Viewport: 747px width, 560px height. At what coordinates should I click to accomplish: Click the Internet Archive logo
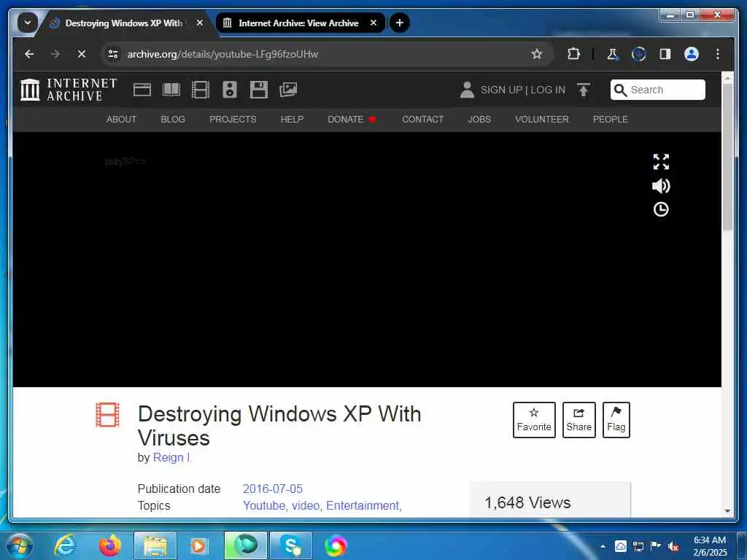point(69,90)
